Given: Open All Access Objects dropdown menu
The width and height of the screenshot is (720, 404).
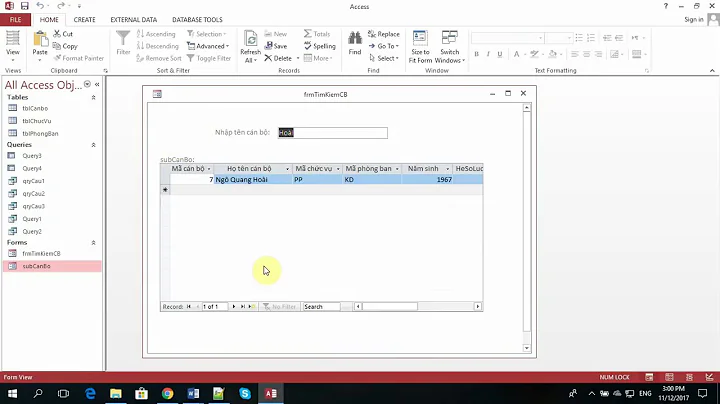Looking at the screenshot, I should [87, 84].
